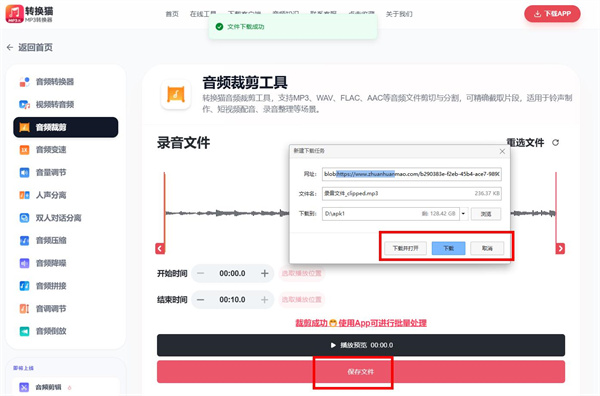The width and height of the screenshot is (600, 396).
Task: Click the 重选文件 text
Action: coord(525,143)
